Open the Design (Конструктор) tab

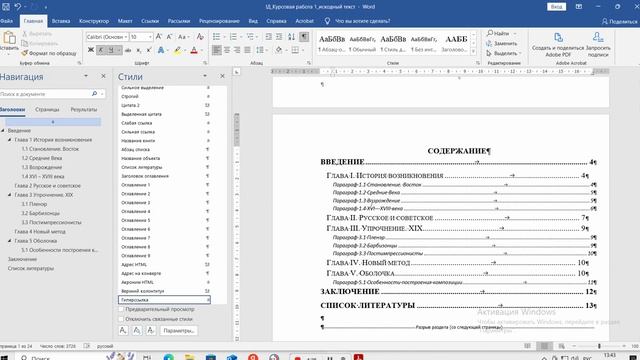point(94,21)
